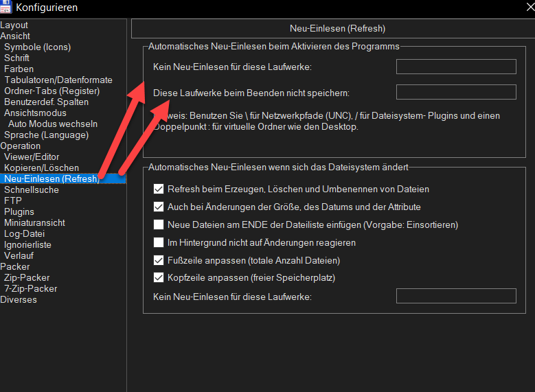Open Ansichtsmodus settings

click(x=35, y=113)
